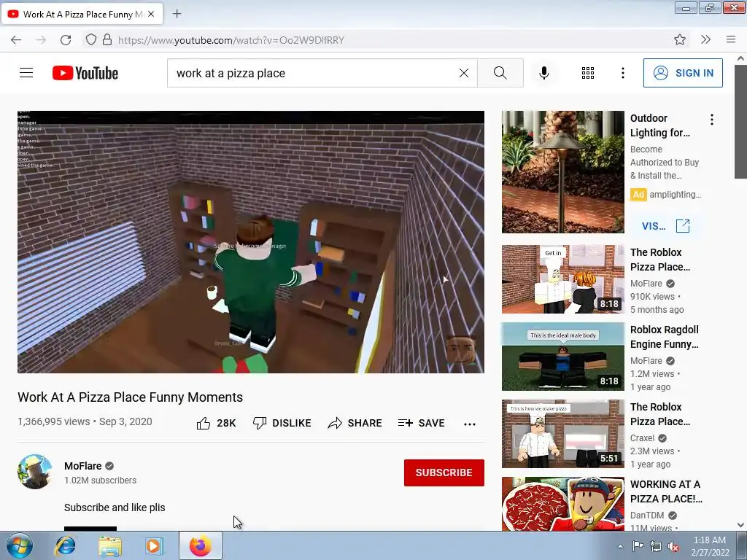Open the MoFlare channel name link
The width and height of the screenshot is (747, 560).
[x=83, y=466]
